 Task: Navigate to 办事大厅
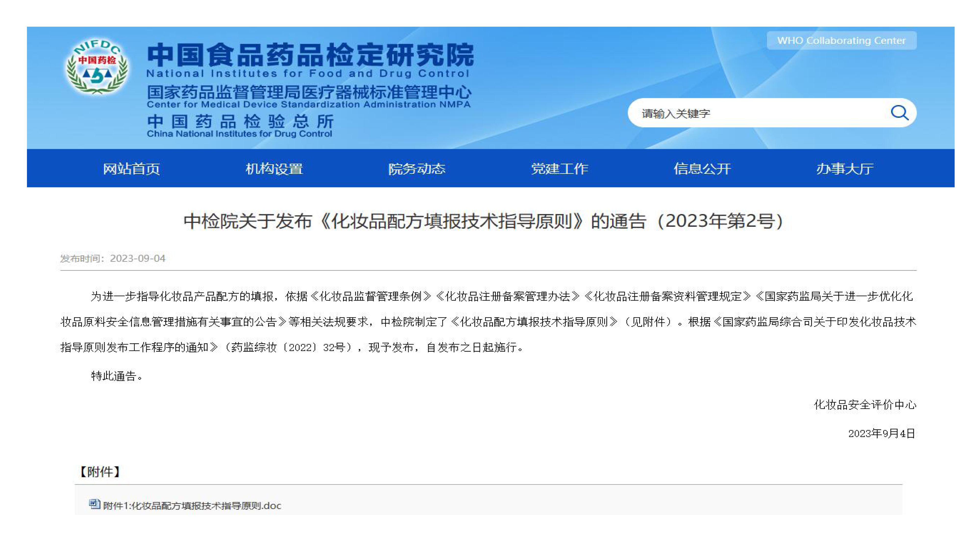point(845,168)
